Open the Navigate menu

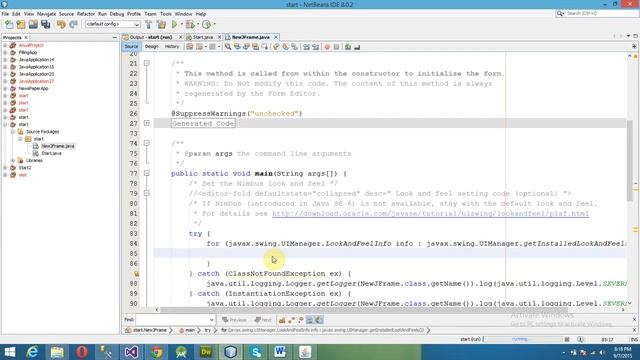(47, 14)
